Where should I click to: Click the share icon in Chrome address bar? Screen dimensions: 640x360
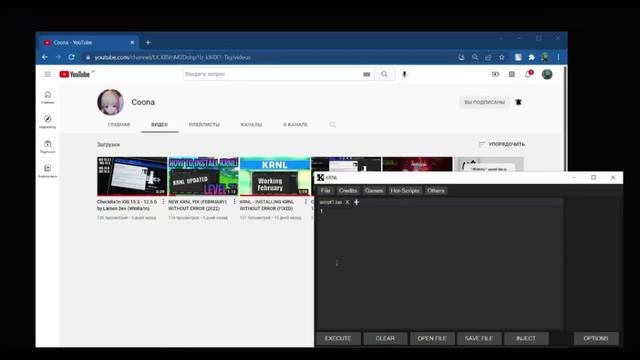(488, 57)
